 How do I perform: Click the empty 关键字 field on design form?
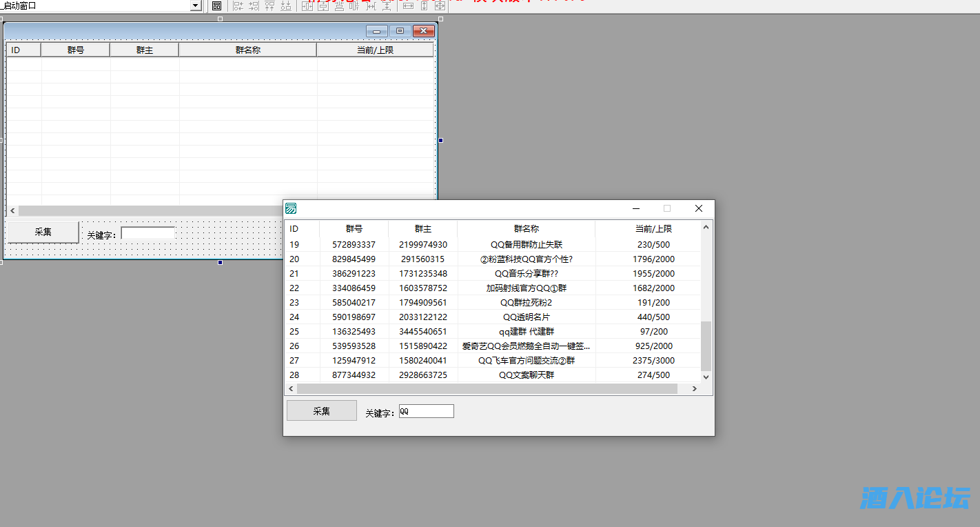coord(148,233)
